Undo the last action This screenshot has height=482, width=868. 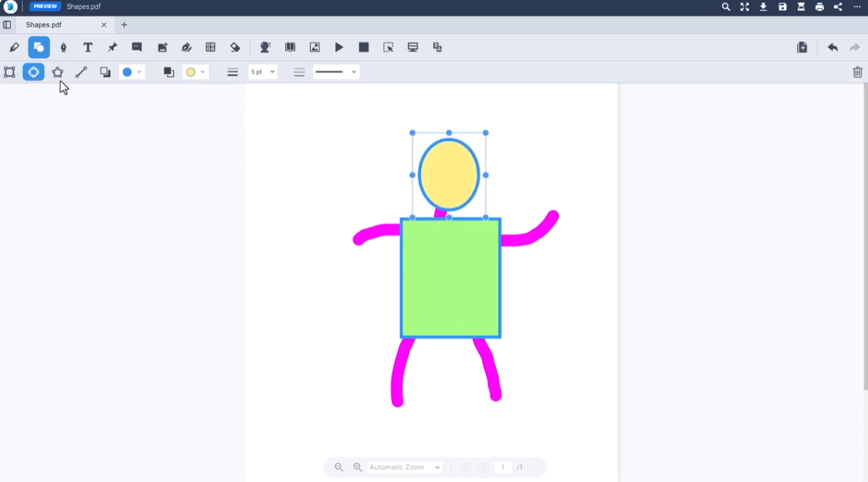point(833,48)
